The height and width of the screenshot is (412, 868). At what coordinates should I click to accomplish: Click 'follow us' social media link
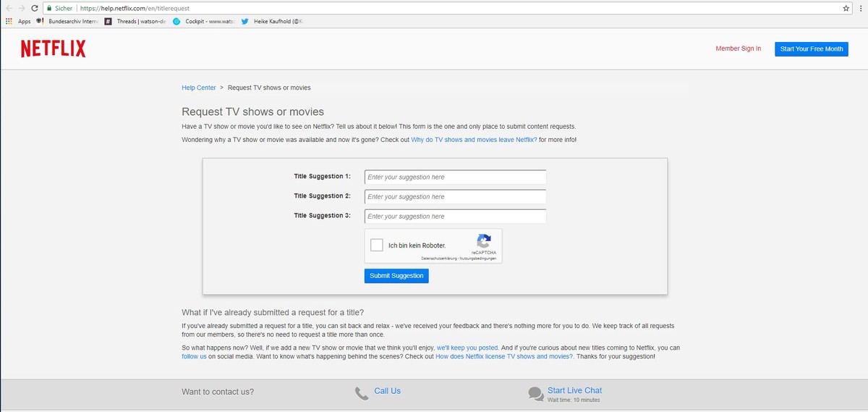coord(194,356)
